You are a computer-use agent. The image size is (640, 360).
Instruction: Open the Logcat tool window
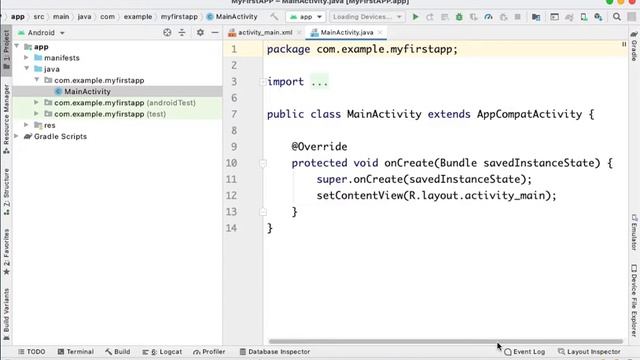pyautogui.click(x=162, y=351)
